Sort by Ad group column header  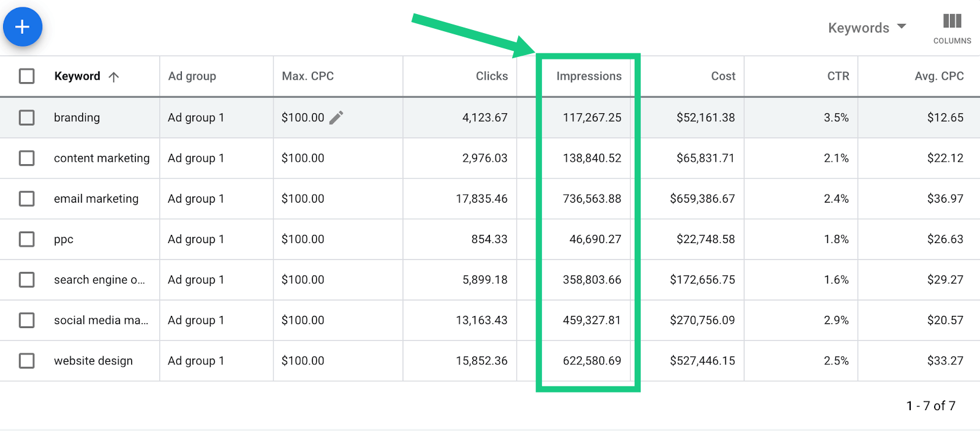(192, 76)
